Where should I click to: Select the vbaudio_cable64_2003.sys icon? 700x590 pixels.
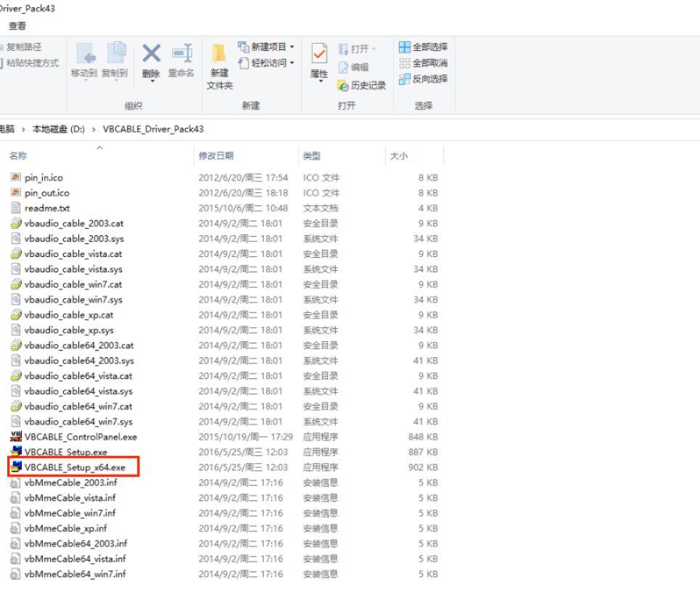[16, 361]
